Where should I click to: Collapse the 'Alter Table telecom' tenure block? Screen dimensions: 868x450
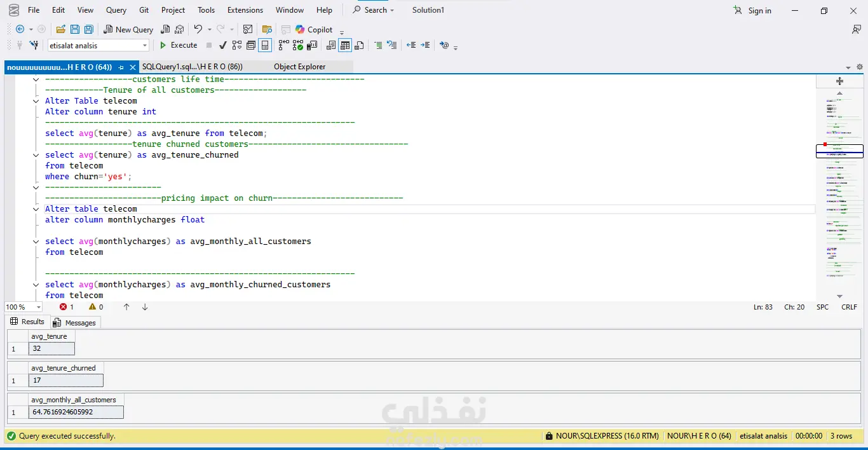[x=36, y=101]
